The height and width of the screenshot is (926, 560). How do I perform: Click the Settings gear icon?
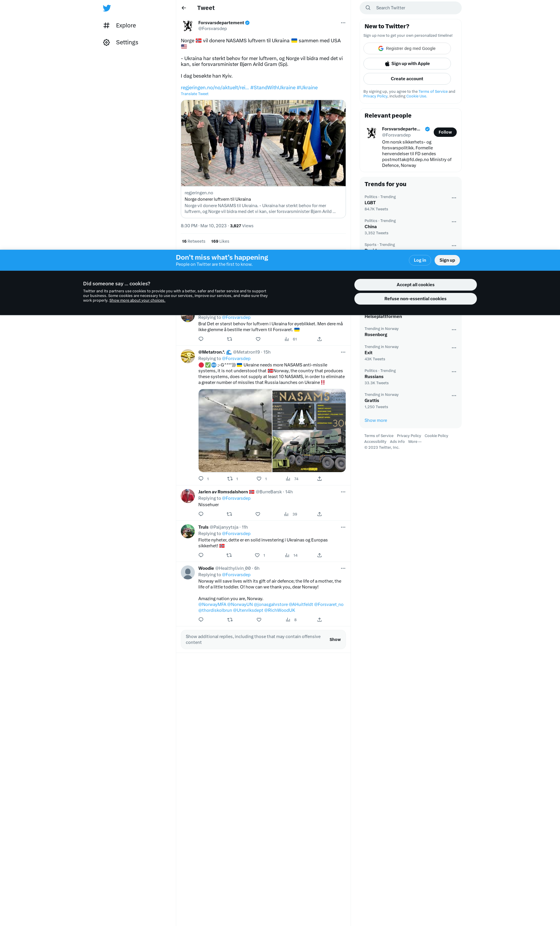[107, 43]
